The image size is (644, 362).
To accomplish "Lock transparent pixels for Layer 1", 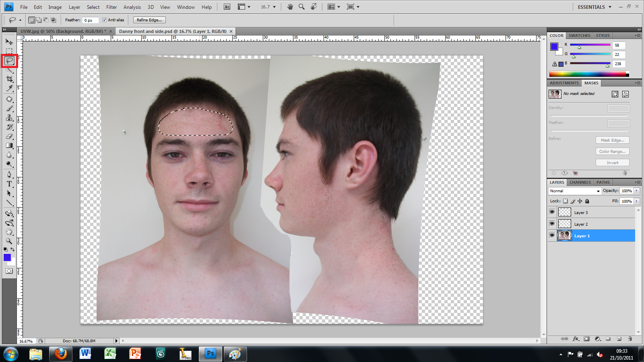I will click(565, 201).
